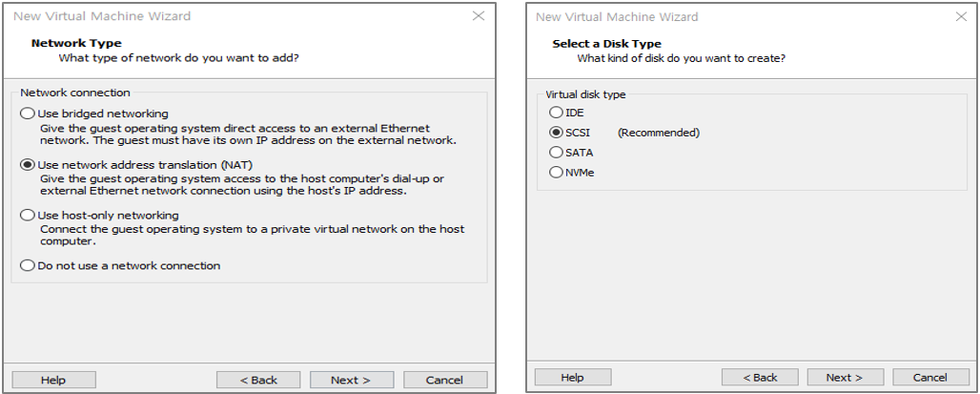Go Back from Select a Disk Type page

(760, 377)
